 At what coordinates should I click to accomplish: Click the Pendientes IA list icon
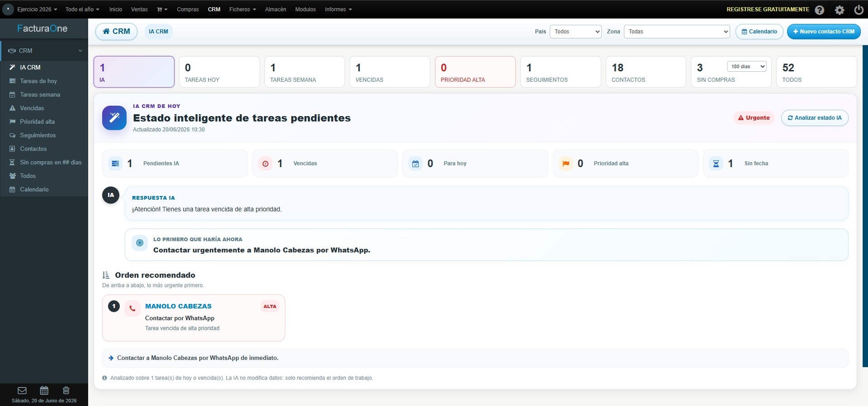(x=115, y=163)
